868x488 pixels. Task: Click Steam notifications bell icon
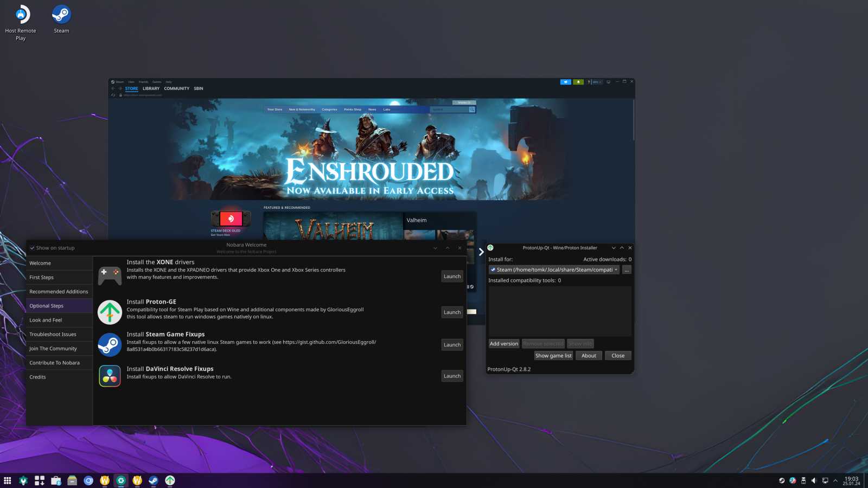click(x=578, y=82)
